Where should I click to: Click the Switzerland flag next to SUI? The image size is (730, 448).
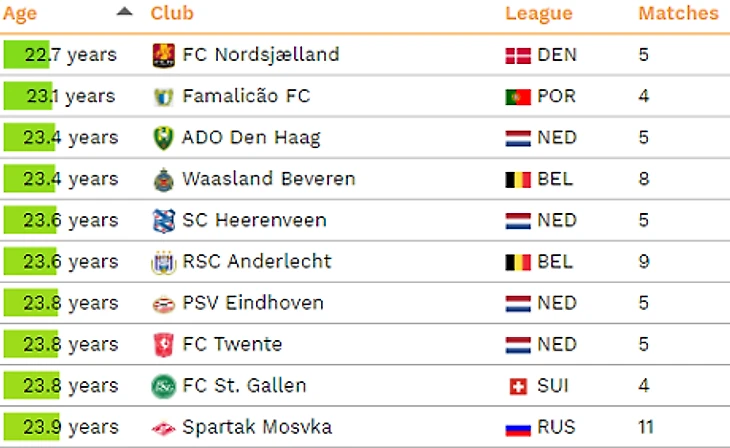click(518, 386)
